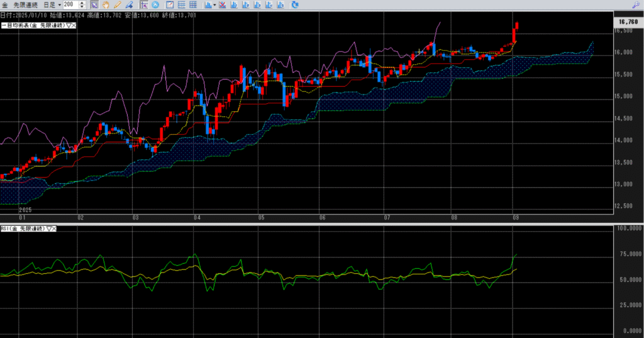The width and height of the screenshot is (644, 338).
Task: Expand the add-indicator chart dropdown arrow
Action: 214,5
